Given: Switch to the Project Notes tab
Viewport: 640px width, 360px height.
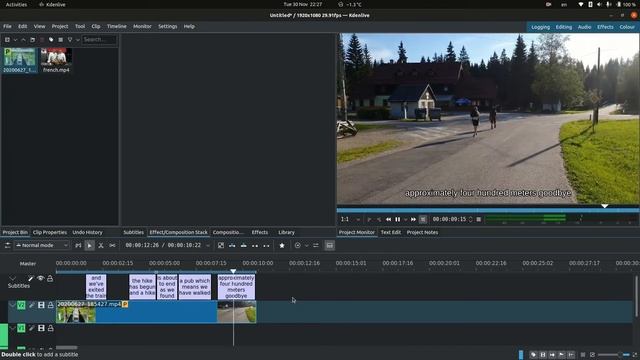Looking at the screenshot, I should click(422, 232).
